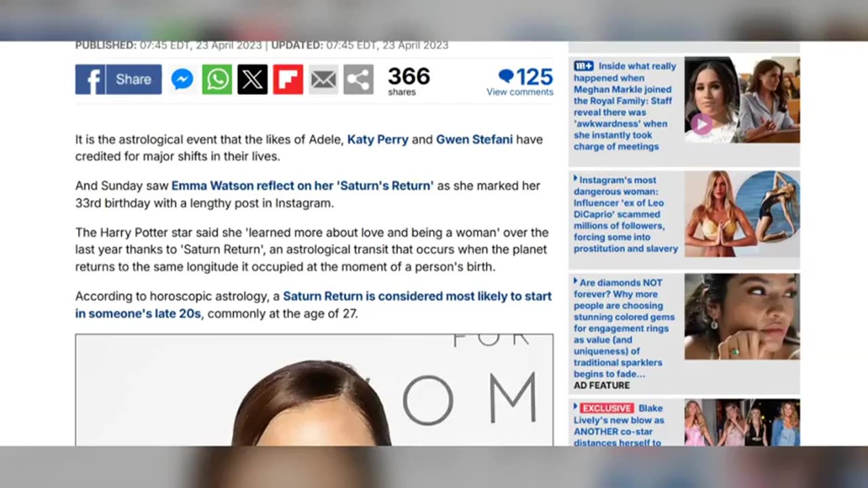Open the Katy Perry link
Viewport: 868px width, 488px height.
coord(378,140)
